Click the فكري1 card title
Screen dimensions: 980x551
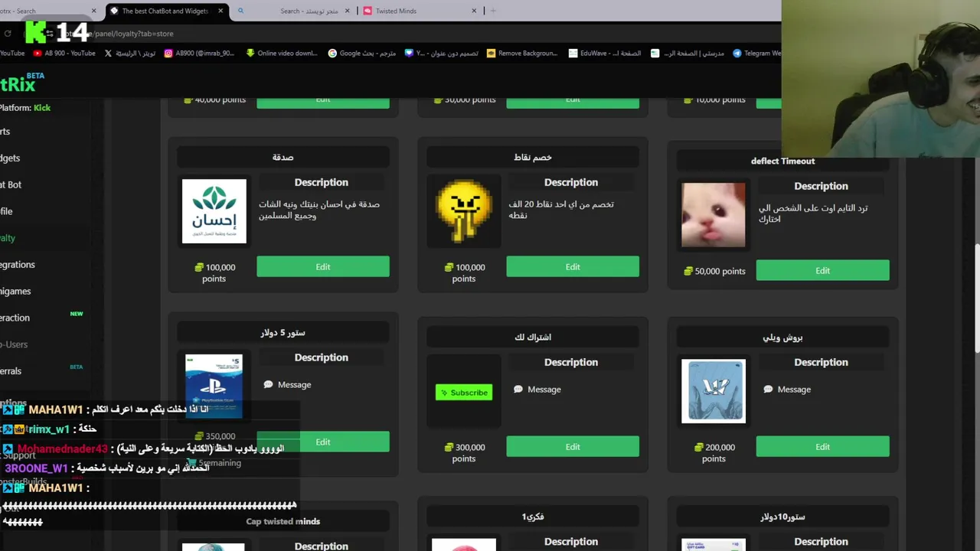(533, 517)
